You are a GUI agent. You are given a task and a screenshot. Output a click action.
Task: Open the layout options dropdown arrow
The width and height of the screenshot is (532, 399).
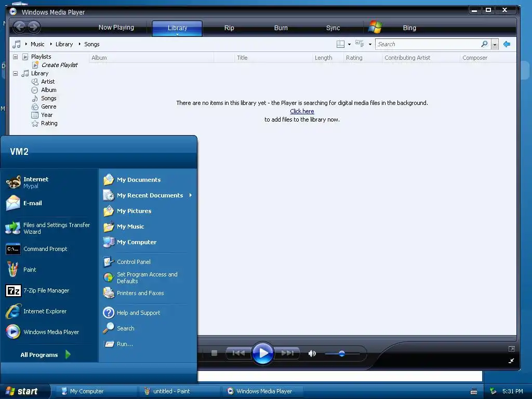pyautogui.click(x=349, y=44)
